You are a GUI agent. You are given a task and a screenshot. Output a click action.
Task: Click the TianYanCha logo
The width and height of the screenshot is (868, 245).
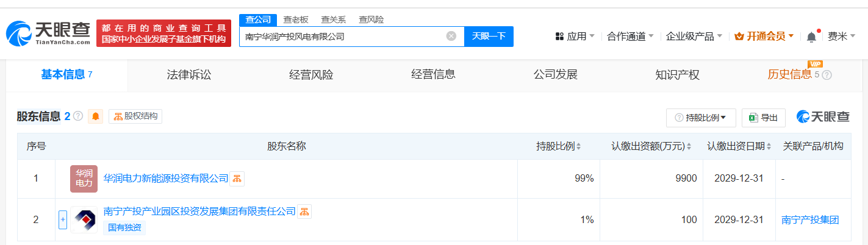coord(49,33)
